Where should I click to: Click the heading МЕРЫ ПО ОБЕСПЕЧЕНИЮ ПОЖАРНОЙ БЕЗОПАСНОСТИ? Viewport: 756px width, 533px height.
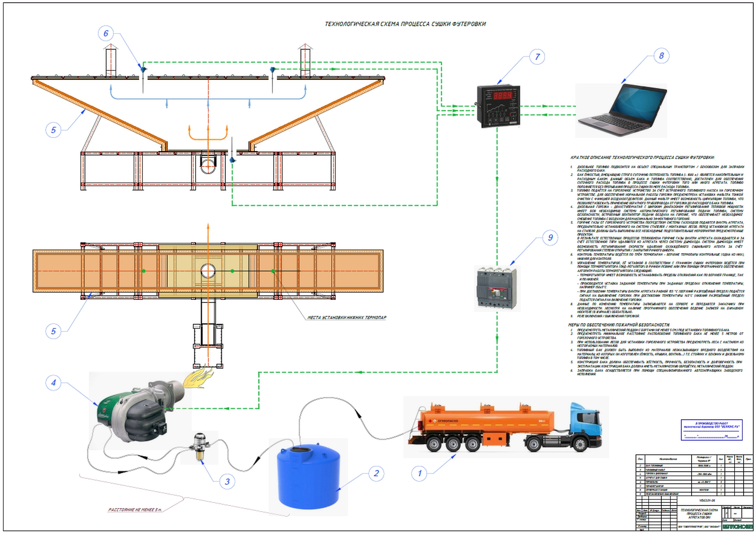(x=619, y=325)
